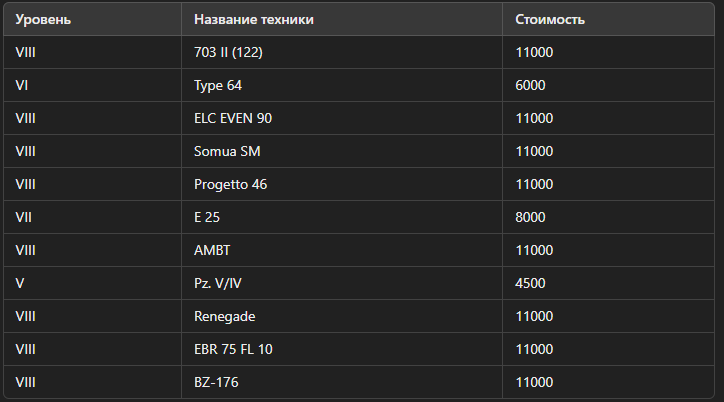Click the Type 64 cell
Image resolution: width=724 pixels, height=402 pixels.
pyautogui.click(x=217, y=85)
